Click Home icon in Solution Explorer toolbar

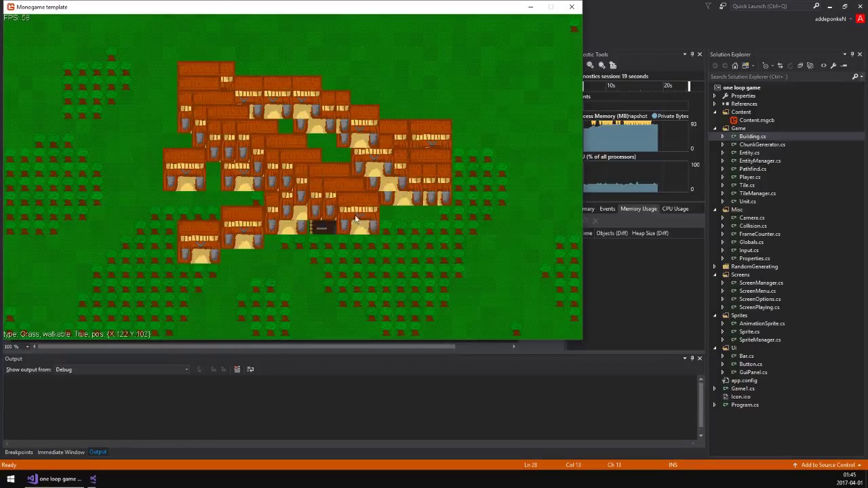(x=735, y=66)
